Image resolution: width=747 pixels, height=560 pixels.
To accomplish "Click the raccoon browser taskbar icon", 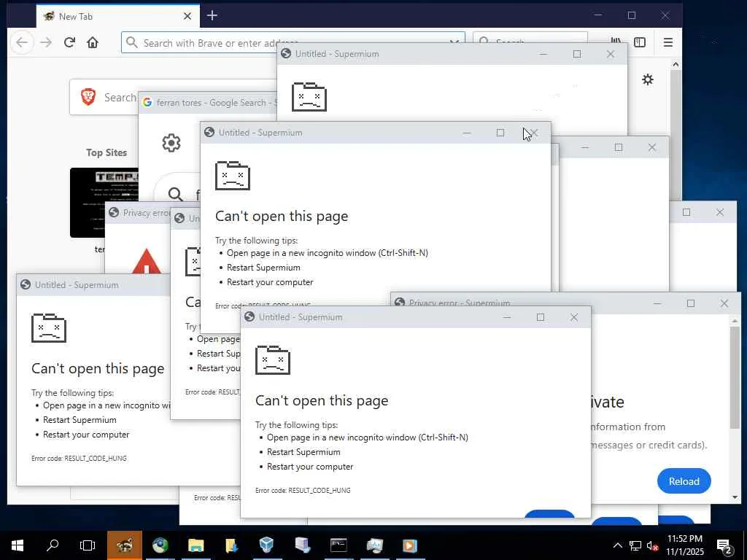I will (x=124, y=545).
